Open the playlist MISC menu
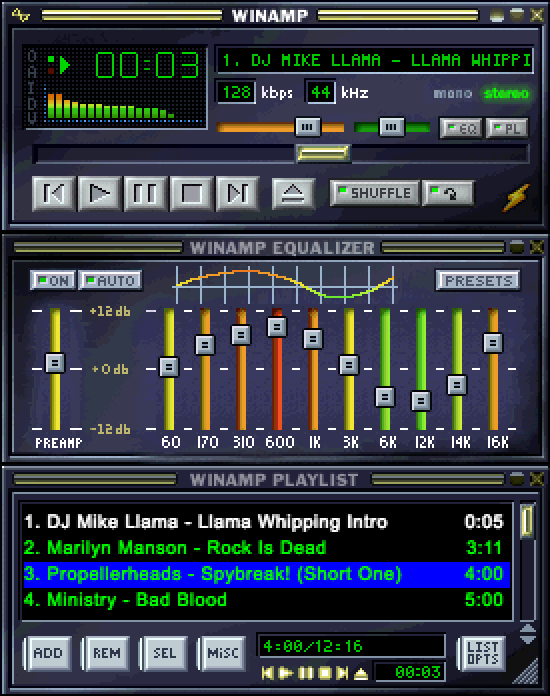This screenshot has height=696, width=550. click(222, 653)
